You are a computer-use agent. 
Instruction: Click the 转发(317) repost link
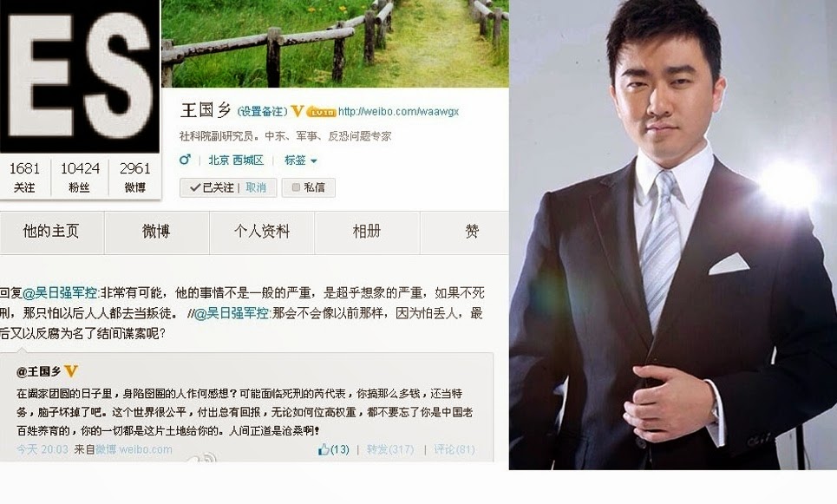[390, 449]
